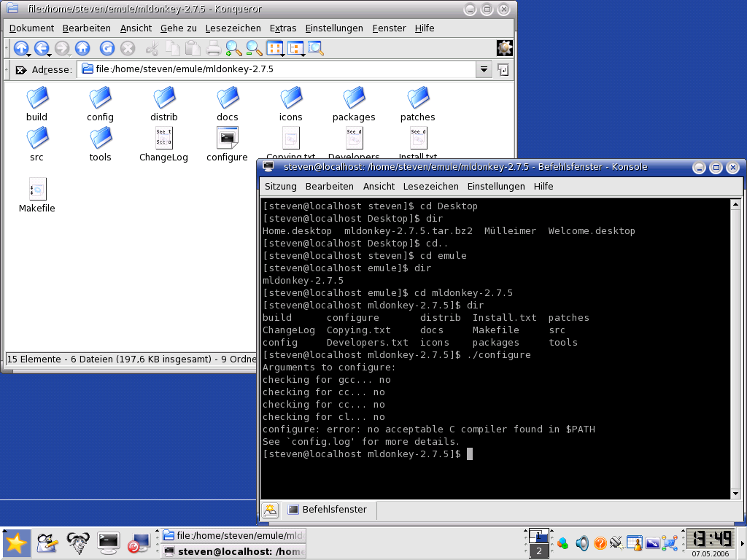
Task: Open Konsole's Hilfe menu
Action: [x=543, y=186]
